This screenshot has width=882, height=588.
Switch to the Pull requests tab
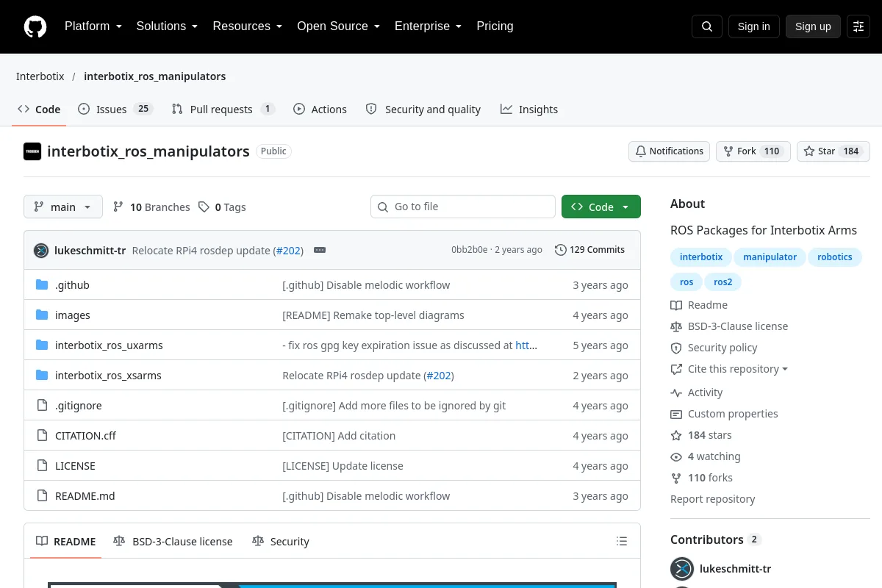point(223,110)
